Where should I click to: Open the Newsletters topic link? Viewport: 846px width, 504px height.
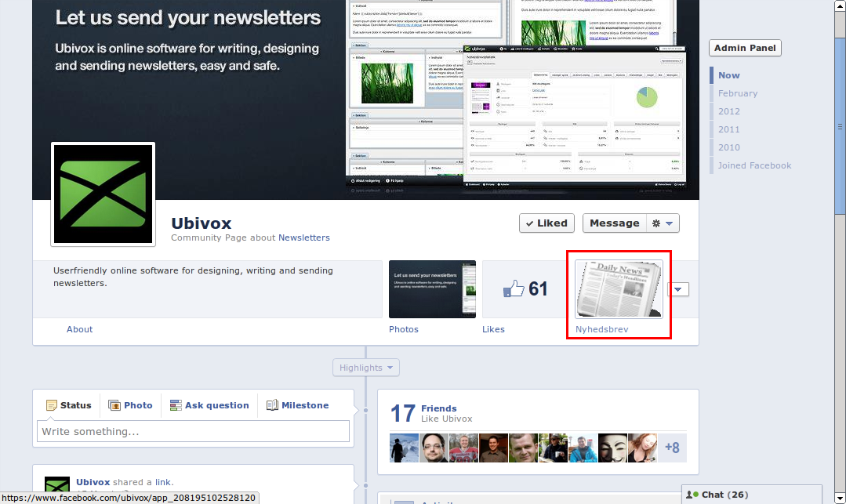coord(303,237)
